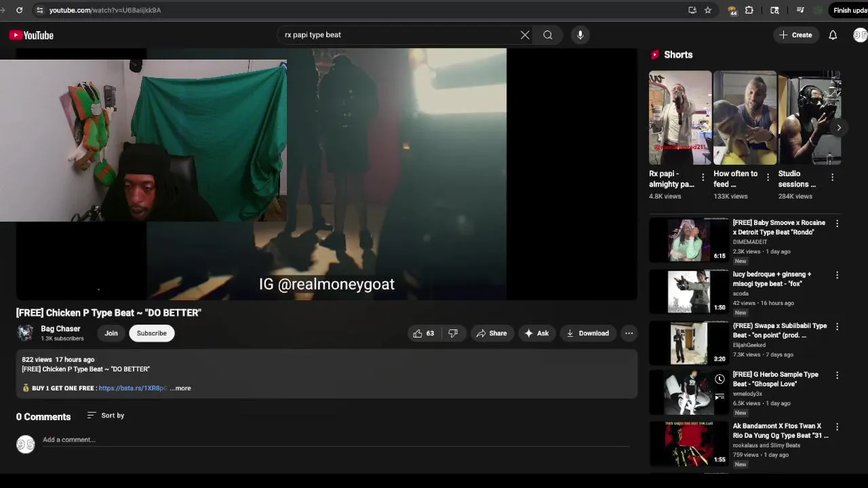Reload the page in browser
868x488 pixels.
(19, 10)
